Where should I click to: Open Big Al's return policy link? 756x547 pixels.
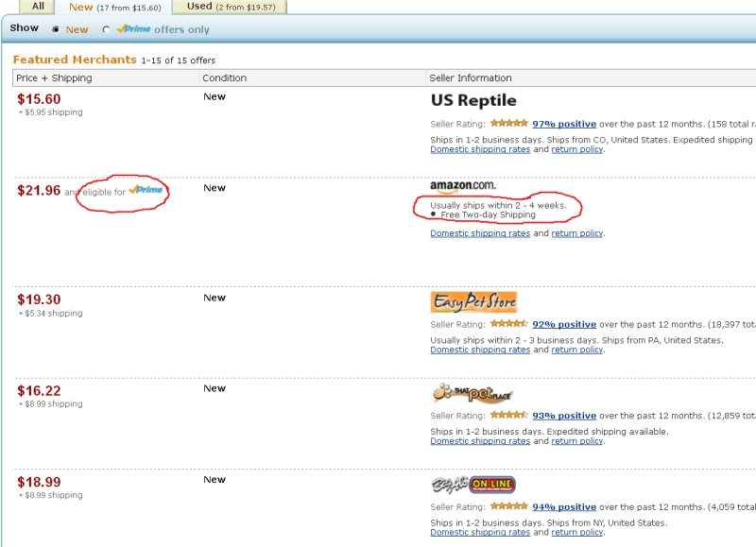coord(577,532)
